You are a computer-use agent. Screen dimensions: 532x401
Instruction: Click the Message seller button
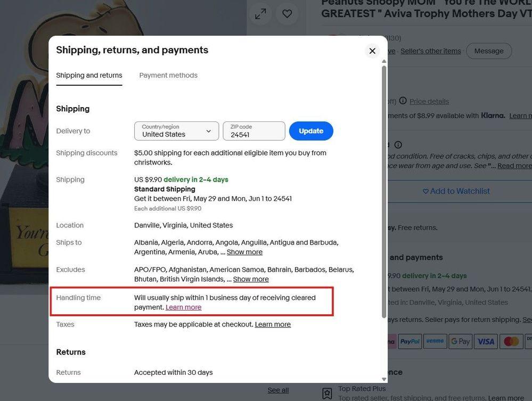(489, 51)
